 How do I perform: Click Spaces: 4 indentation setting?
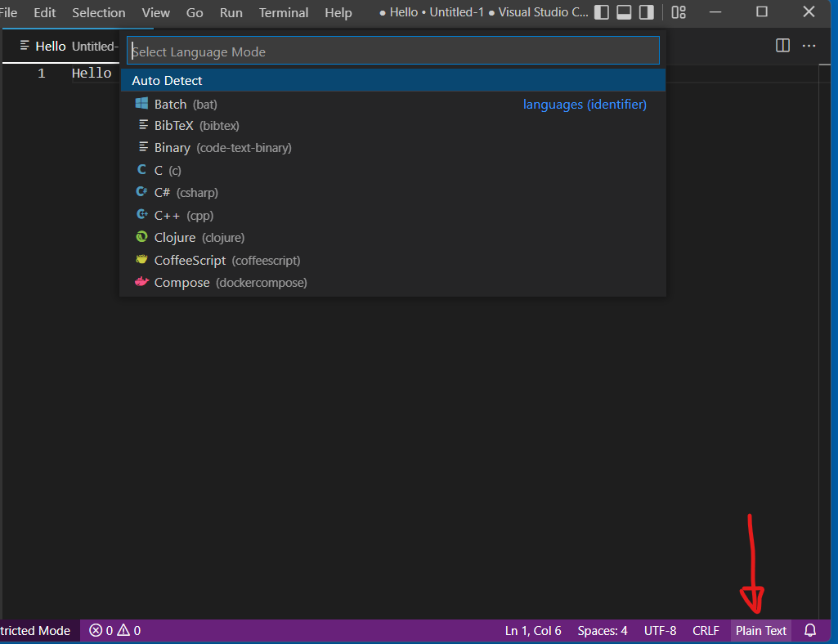pyautogui.click(x=603, y=630)
